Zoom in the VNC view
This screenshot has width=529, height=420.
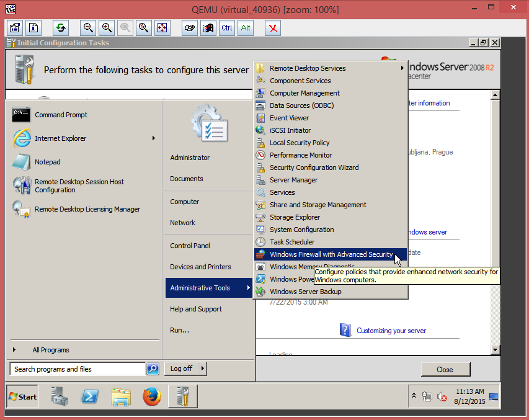pos(107,28)
